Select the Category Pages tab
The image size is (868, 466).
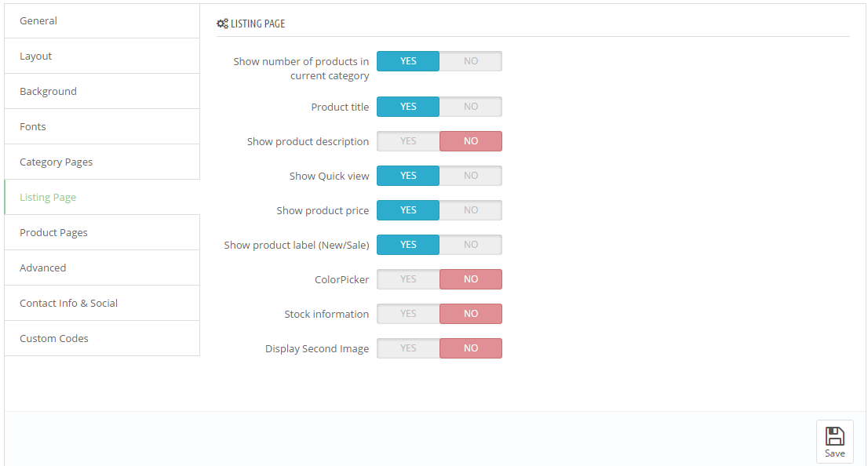tap(102, 162)
